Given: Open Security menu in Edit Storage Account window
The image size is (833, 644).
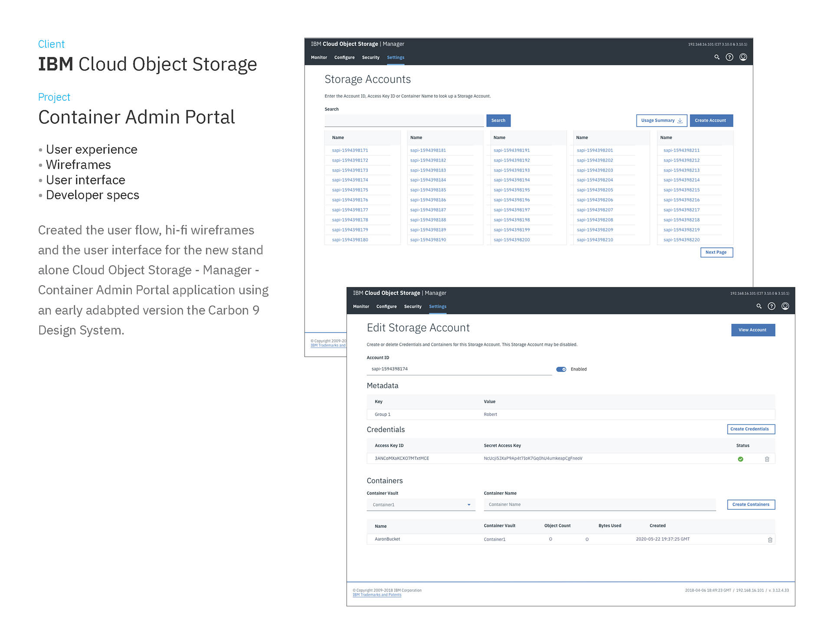Looking at the screenshot, I should pos(413,307).
